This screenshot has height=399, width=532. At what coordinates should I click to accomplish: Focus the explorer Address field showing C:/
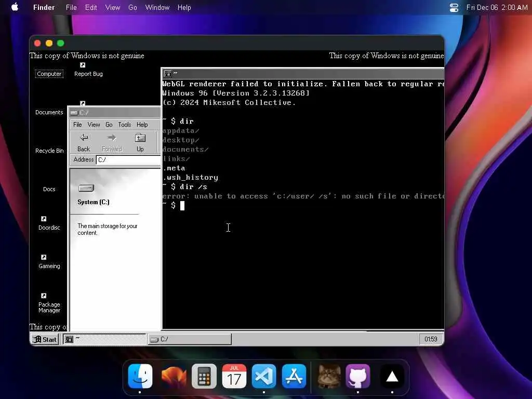(x=129, y=159)
